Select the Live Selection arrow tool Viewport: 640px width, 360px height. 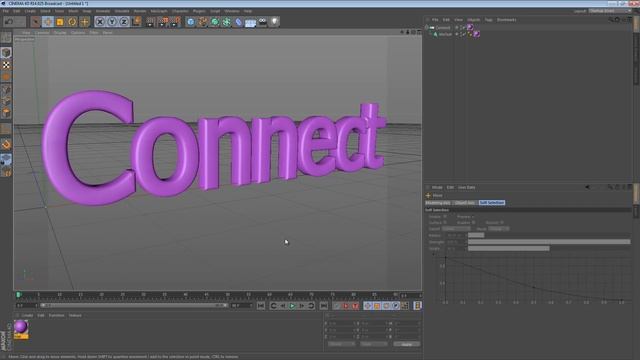click(36, 22)
